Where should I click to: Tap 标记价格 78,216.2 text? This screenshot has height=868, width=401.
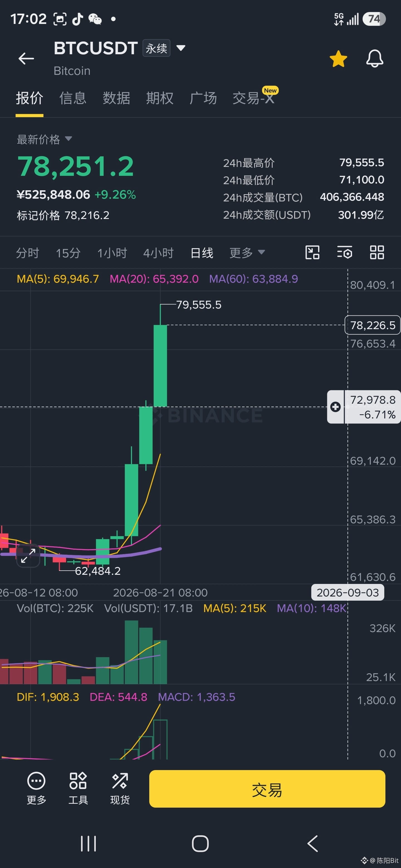pos(63,215)
